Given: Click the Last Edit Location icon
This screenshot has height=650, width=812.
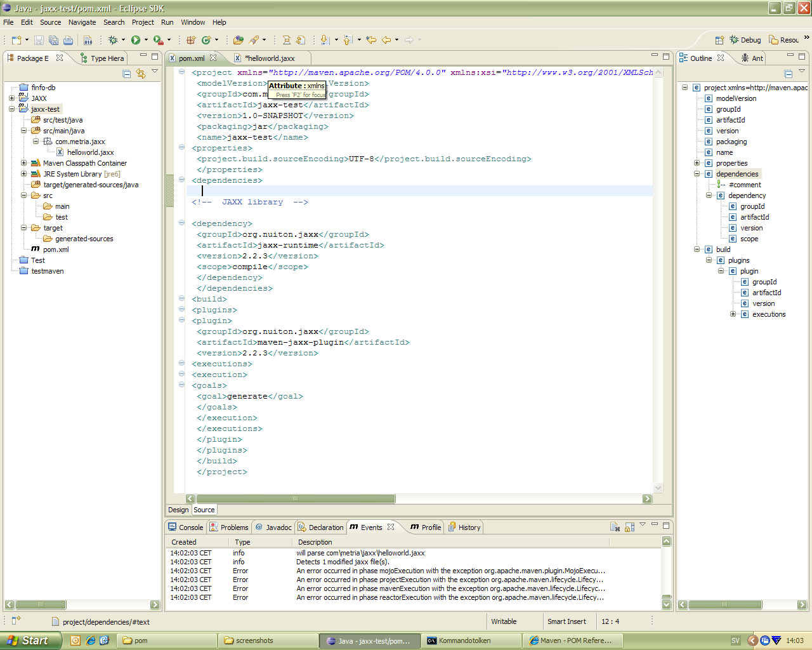Looking at the screenshot, I should 371,40.
